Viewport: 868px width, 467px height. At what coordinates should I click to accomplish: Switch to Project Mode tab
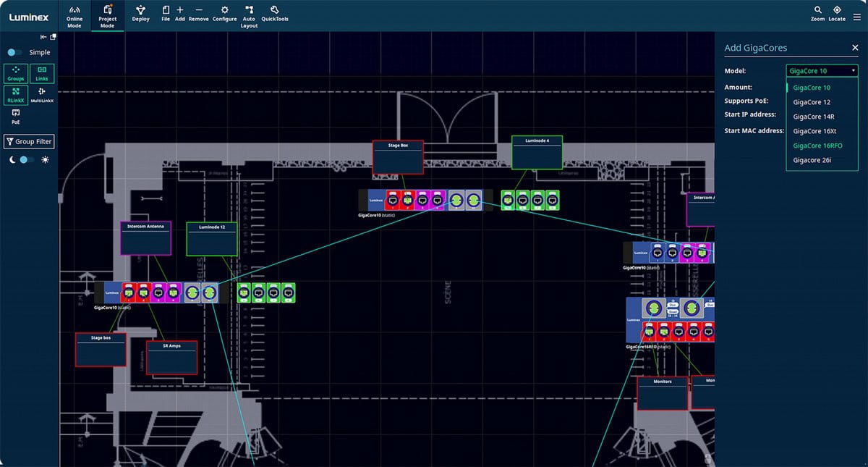[107, 15]
